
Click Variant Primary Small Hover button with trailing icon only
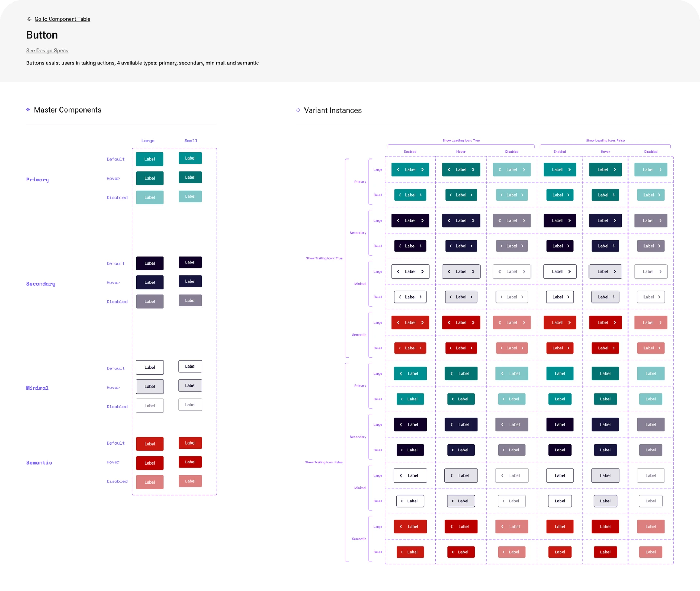pos(605,195)
